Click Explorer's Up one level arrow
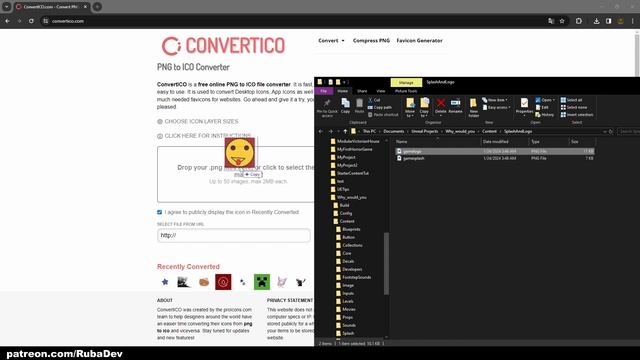The width and height of the screenshot is (640, 360). [x=345, y=131]
